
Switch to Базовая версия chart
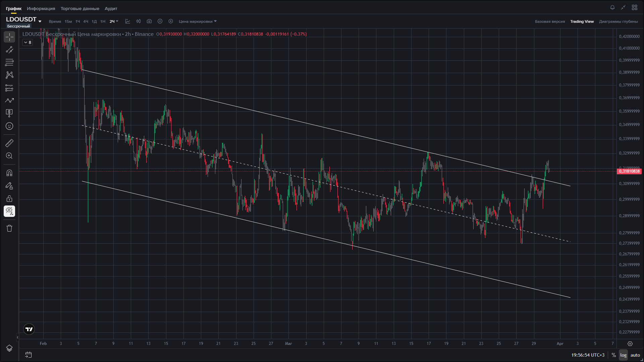[550, 21]
